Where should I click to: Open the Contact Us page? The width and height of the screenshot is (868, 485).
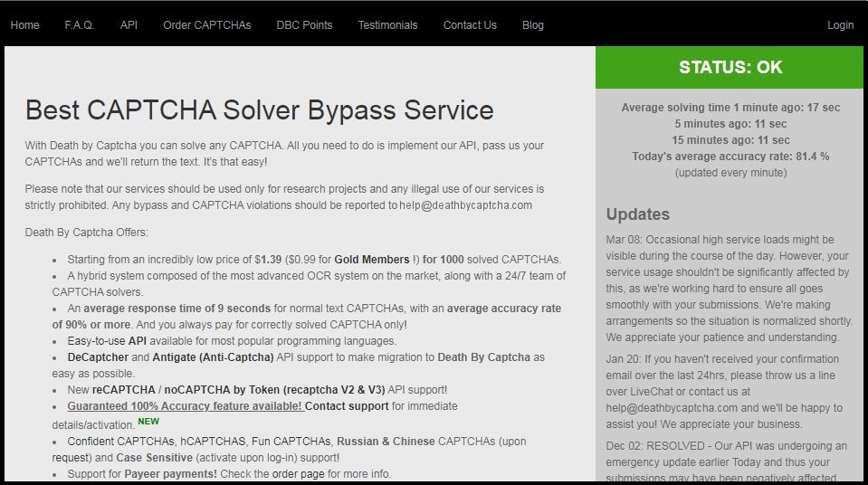coord(470,25)
